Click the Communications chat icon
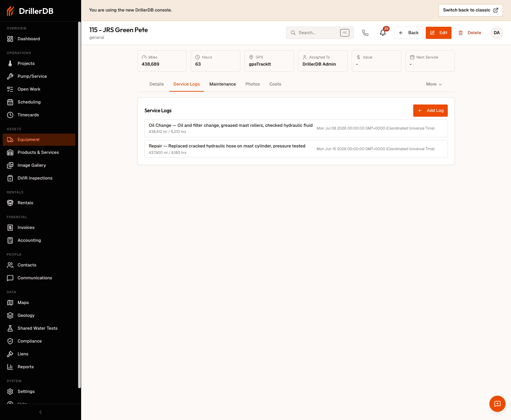Screen dimensions: 511x420 point(10,278)
